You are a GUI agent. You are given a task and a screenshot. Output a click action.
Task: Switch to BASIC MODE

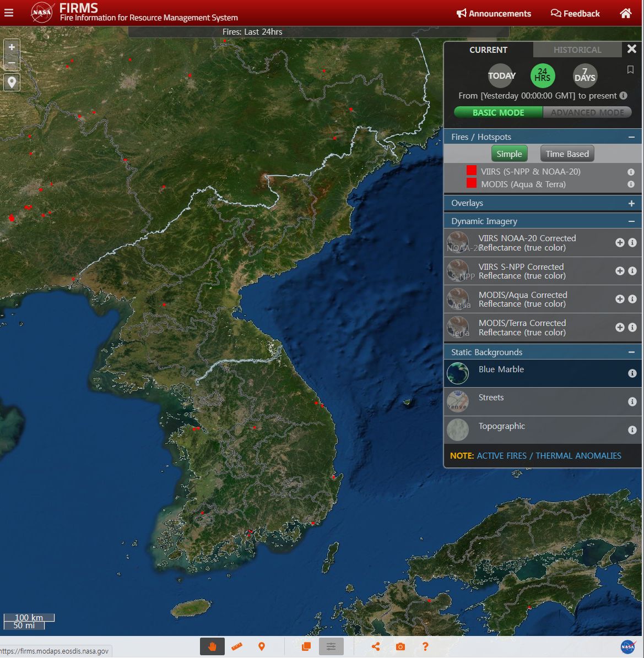click(x=499, y=112)
